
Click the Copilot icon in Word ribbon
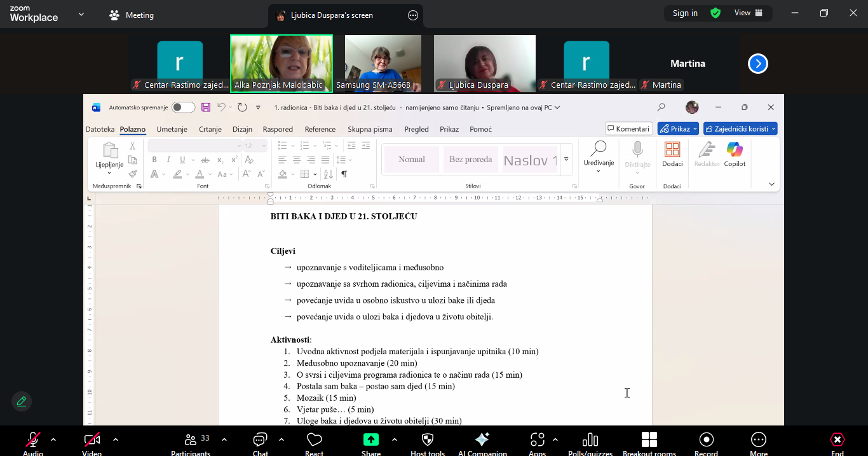735,155
